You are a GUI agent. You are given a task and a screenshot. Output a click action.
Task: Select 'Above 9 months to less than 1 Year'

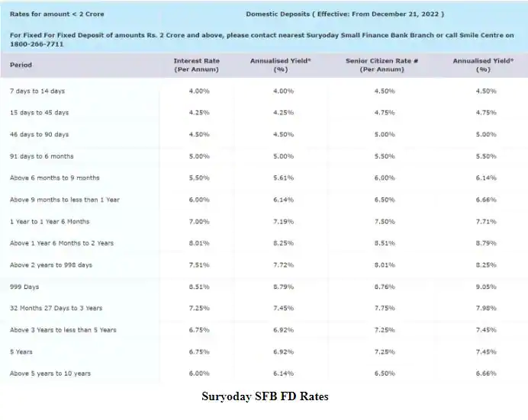click(x=65, y=200)
